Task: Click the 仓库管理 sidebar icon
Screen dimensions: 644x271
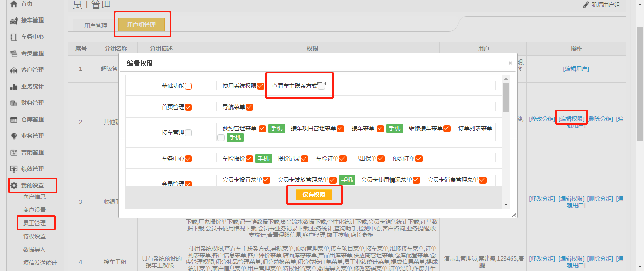Action: click(x=14, y=119)
